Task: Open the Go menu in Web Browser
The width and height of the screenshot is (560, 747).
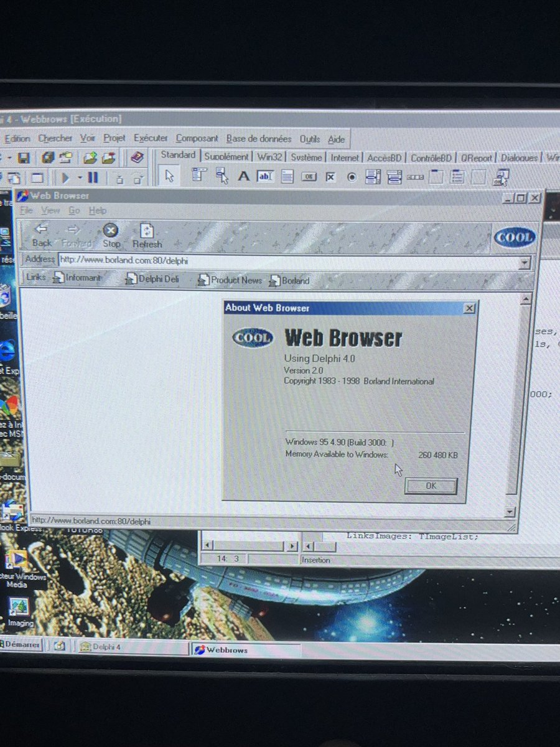Action: pyautogui.click(x=74, y=210)
